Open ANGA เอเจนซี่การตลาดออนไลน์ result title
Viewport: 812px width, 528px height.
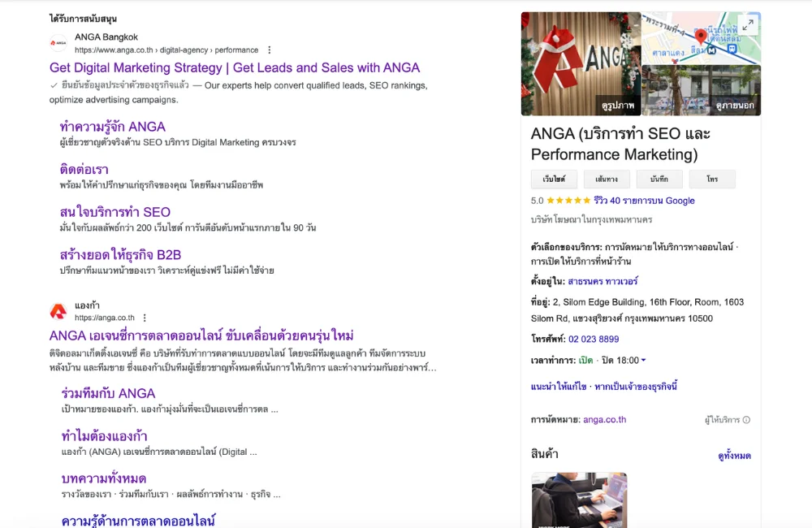201,335
